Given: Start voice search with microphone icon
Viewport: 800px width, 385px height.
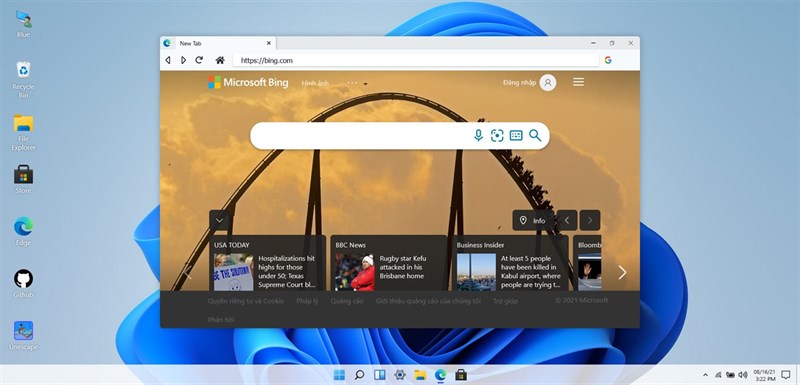Looking at the screenshot, I should pyautogui.click(x=478, y=135).
